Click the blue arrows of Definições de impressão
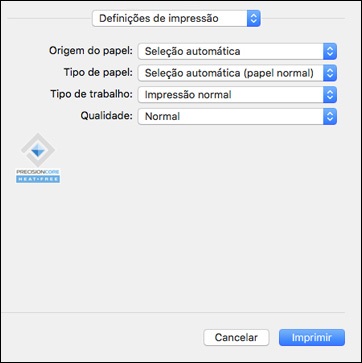 [253, 18]
